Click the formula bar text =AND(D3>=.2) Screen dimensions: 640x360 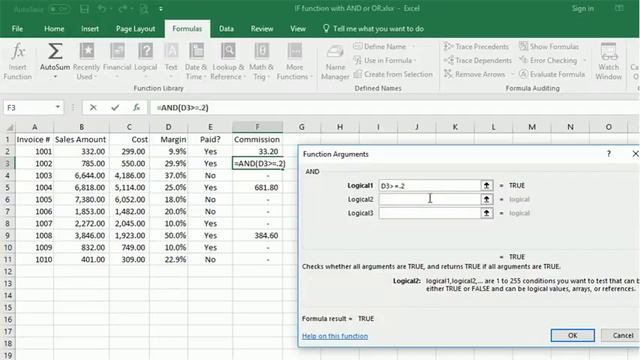182,108
